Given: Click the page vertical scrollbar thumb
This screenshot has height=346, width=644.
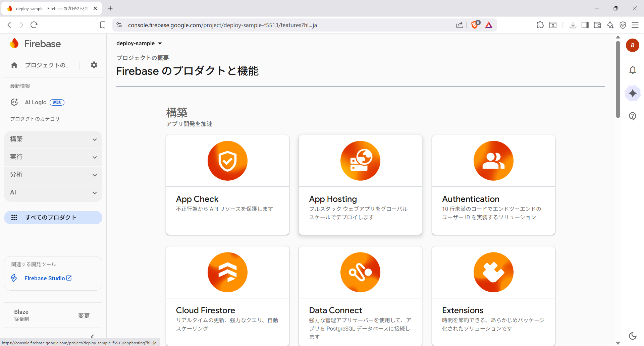Looking at the screenshot, I should click(618, 79).
